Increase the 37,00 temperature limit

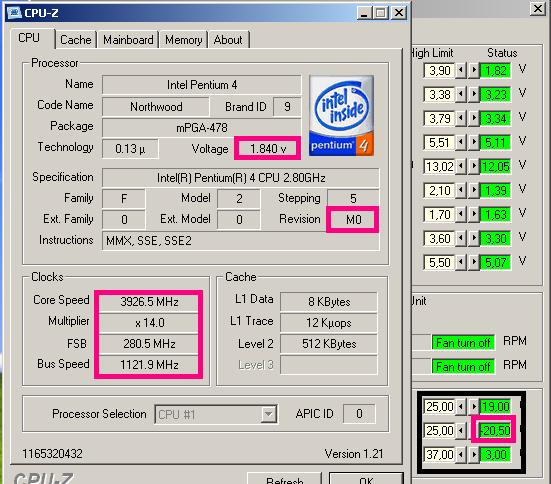click(x=474, y=454)
